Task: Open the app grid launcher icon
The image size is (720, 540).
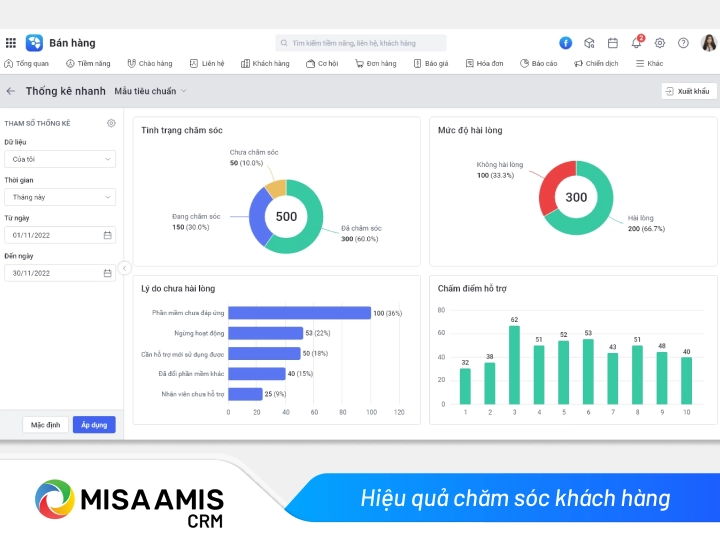Action: 11,43
